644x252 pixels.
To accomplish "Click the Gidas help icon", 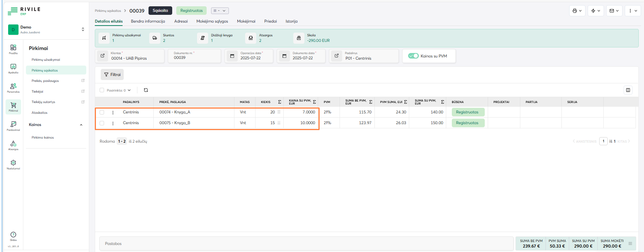I will point(13,236).
